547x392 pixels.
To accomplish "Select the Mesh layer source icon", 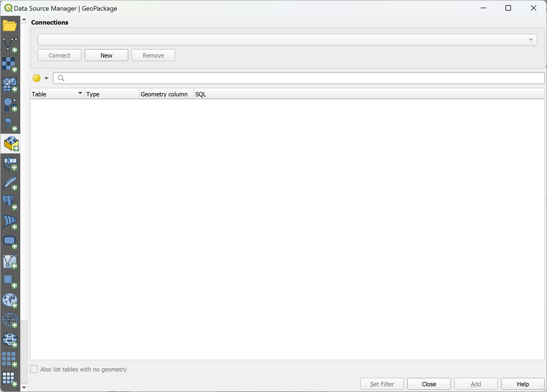I will (x=10, y=85).
